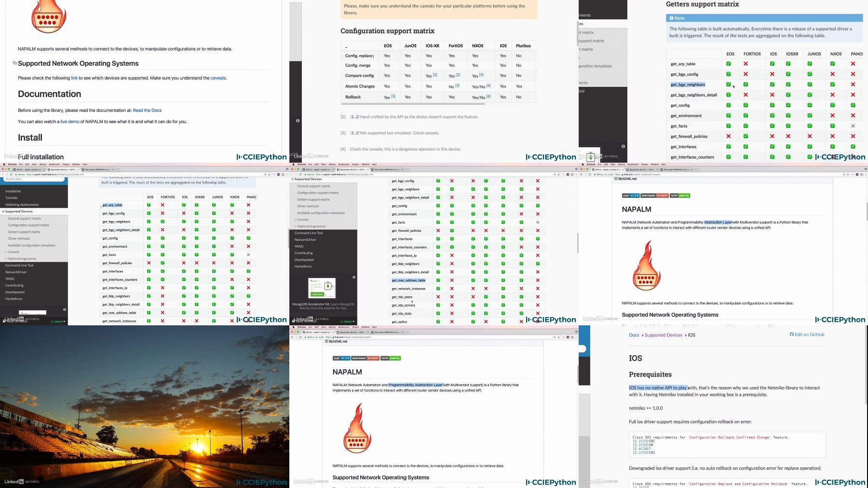
Task: Expand Optional arguments in sidebar above MongoDB ad
Action: 295,226
